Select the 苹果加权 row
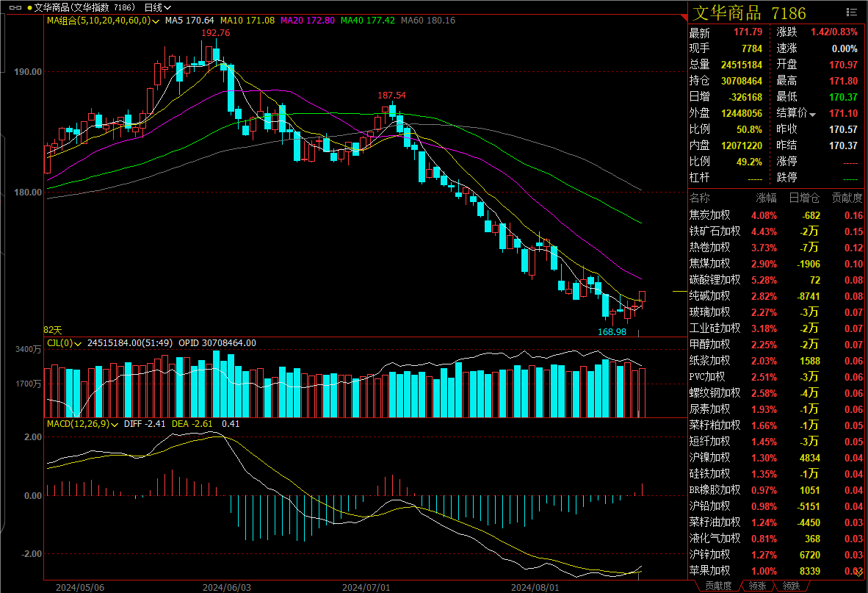 [776, 571]
